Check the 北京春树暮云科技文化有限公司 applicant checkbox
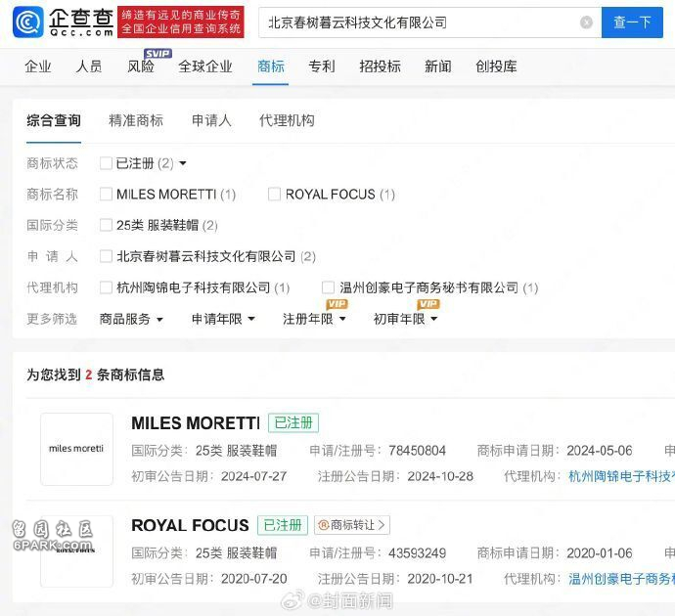 coord(106,256)
